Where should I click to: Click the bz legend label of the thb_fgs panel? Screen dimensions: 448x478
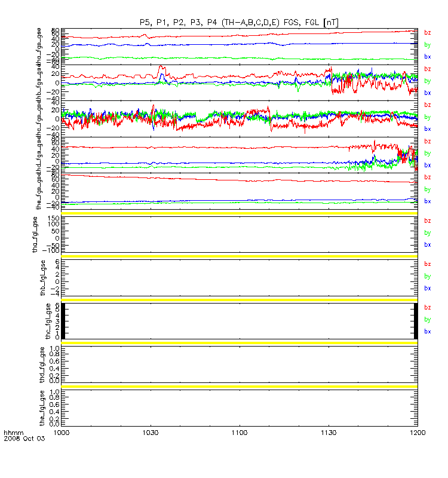[x=427, y=69]
